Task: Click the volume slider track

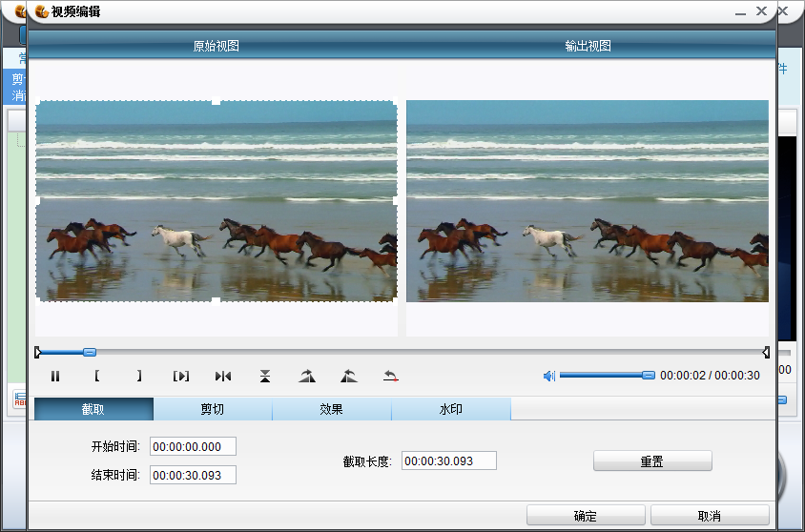Action: [x=601, y=376]
